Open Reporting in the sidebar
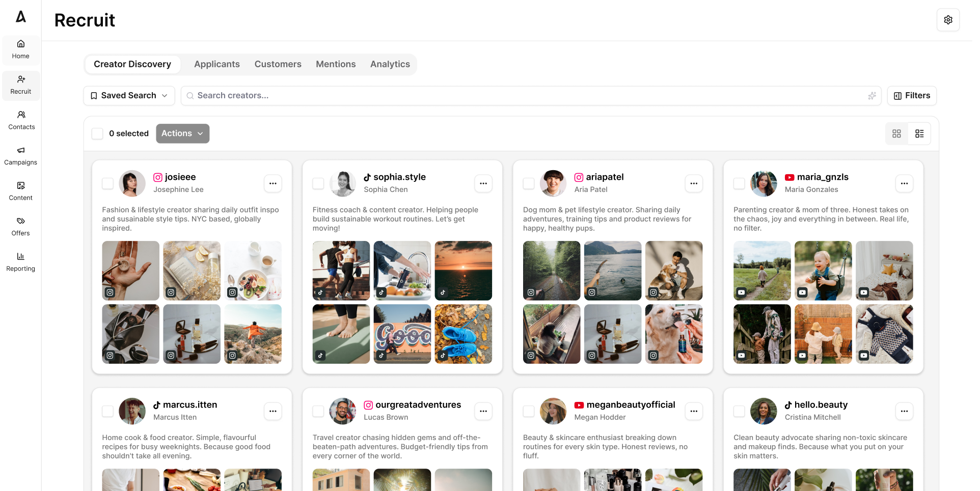The width and height of the screenshot is (980, 491). 21,262
